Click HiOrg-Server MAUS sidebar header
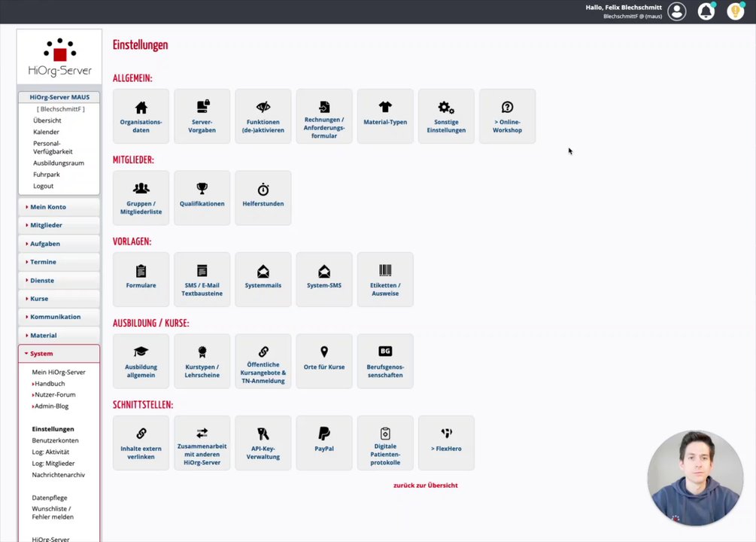This screenshot has height=542, width=756. [59, 97]
